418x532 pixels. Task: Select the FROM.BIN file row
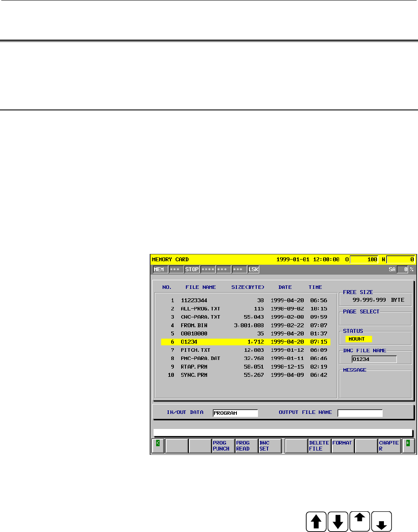coord(245,325)
